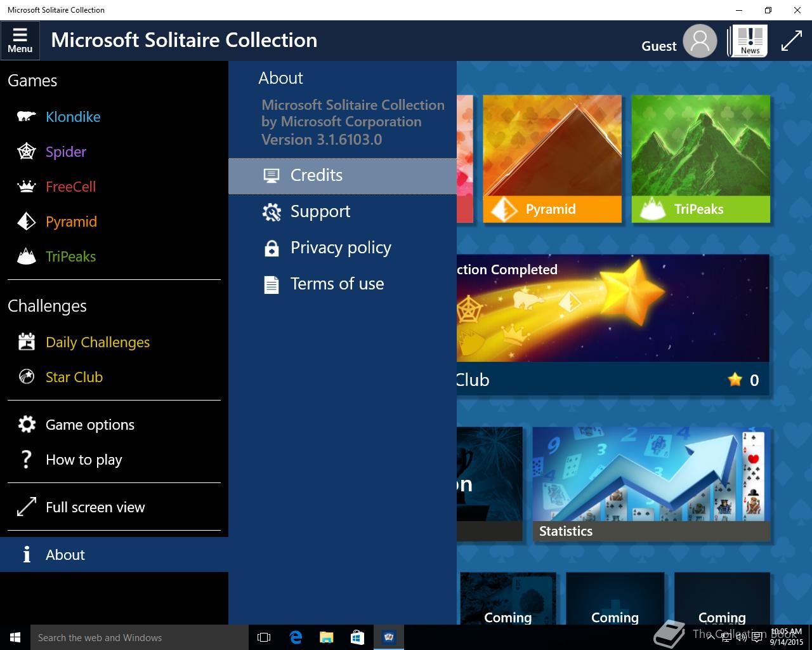Open the Star Club banner tile
Image resolution: width=812 pixels, height=650 pixels.
pyautogui.click(x=613, y=326)
